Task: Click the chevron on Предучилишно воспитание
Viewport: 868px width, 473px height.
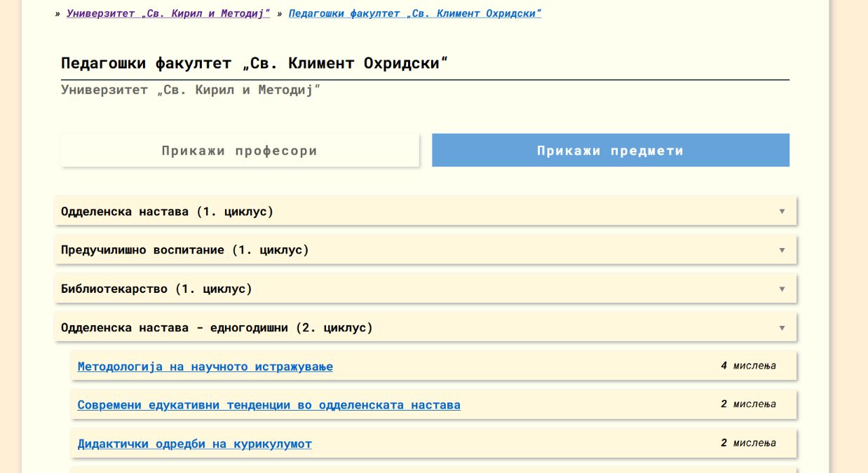Action: pyautogui.click(x=781, y=249)
